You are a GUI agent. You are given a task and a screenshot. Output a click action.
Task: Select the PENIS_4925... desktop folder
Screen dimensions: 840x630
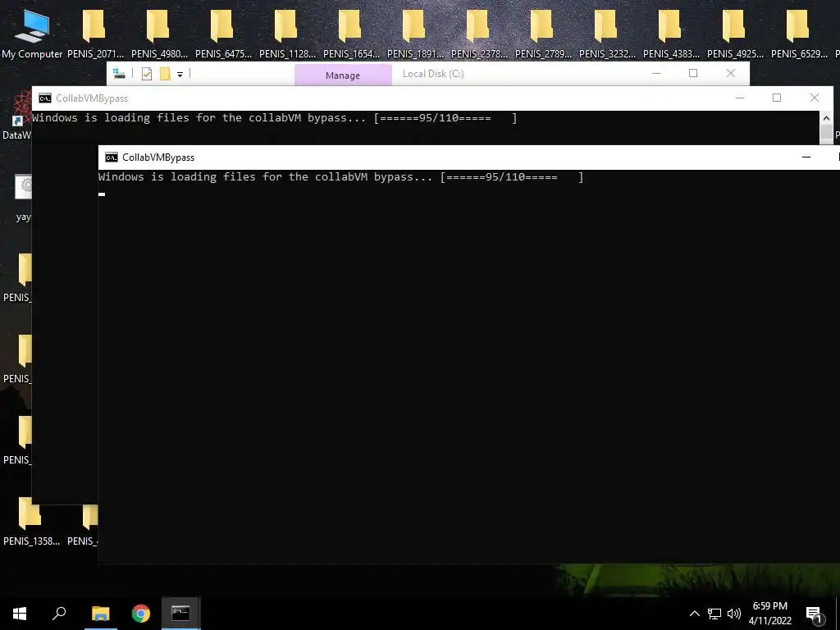(x=735, y=33)
